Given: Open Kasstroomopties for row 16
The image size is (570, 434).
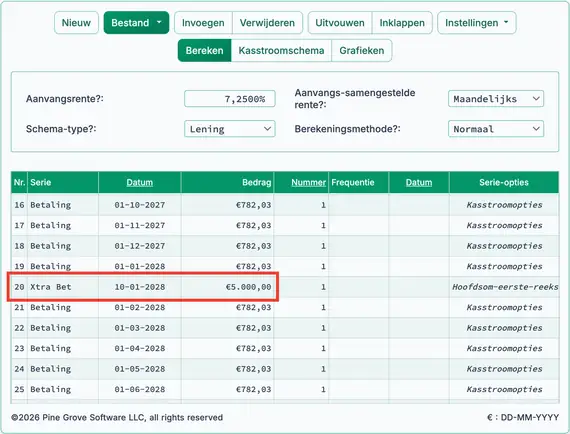Looking at the screenshot, I should 504,205.
